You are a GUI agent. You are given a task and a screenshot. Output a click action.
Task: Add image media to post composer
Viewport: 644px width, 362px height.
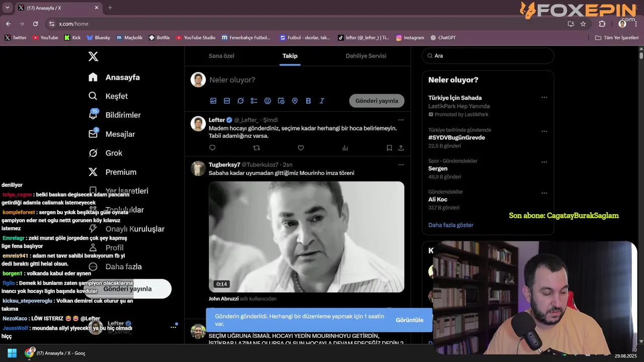click(x=213, y=101)
